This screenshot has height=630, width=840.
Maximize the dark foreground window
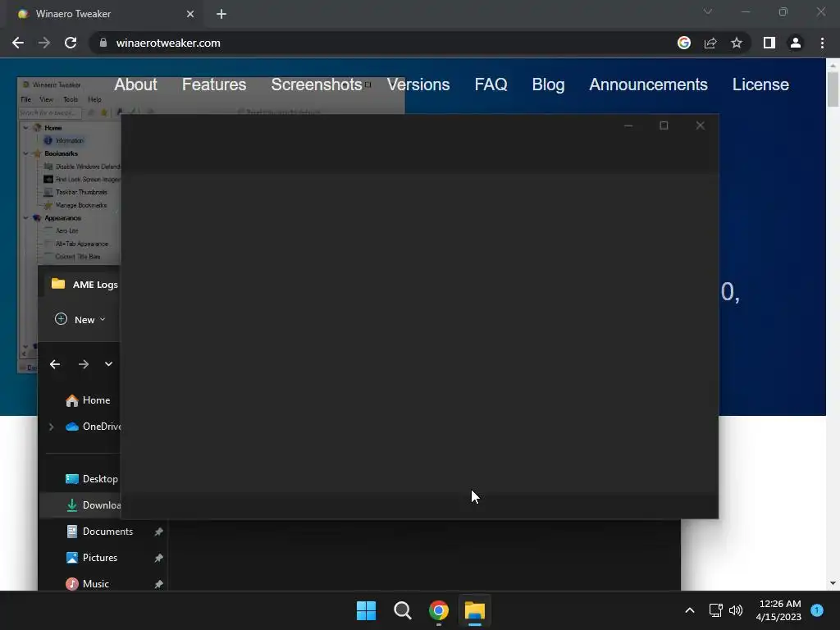664,126
